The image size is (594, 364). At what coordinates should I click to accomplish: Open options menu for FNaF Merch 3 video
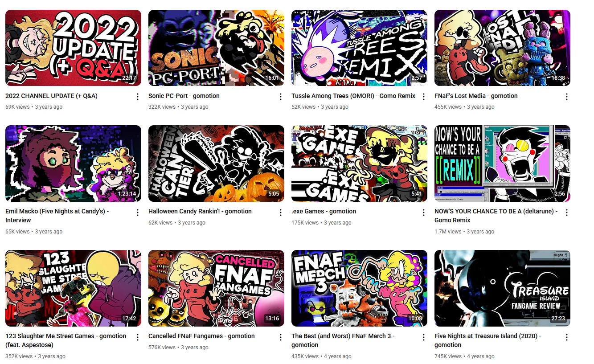(x=424, y=337)
